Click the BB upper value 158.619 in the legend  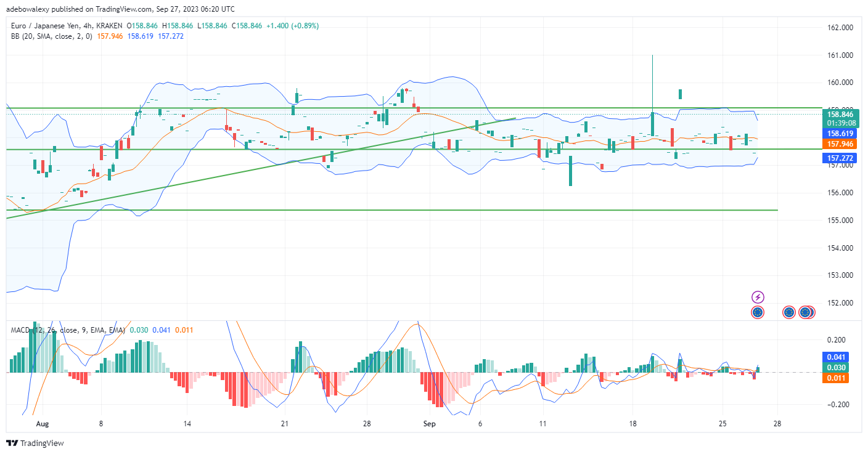[x=140, y=36]
